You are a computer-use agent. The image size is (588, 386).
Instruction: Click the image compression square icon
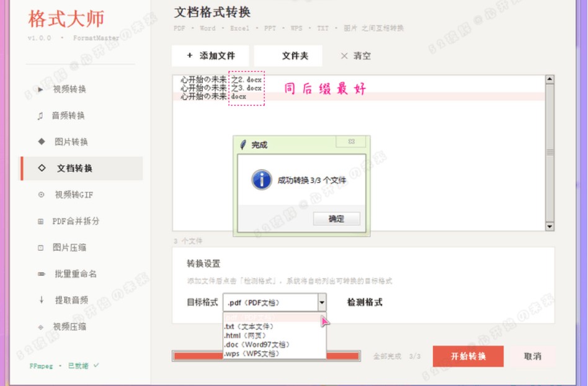40,248
